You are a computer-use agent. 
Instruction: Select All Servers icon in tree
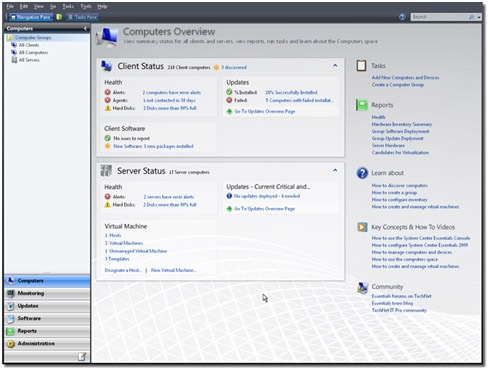point(14,60)
